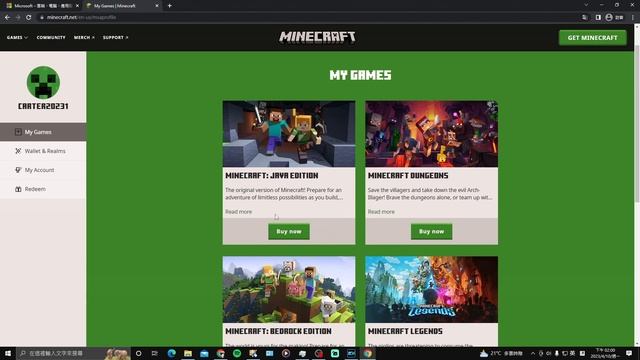Toggle the browser side panel icon
The width and height of the screenshot is (640, 360).
598,17
